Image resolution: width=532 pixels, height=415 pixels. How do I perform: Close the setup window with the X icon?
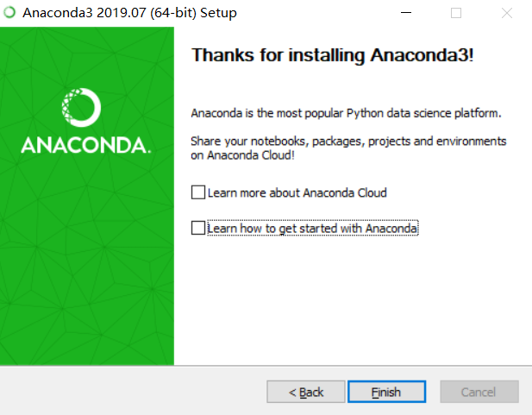point(506,13)
